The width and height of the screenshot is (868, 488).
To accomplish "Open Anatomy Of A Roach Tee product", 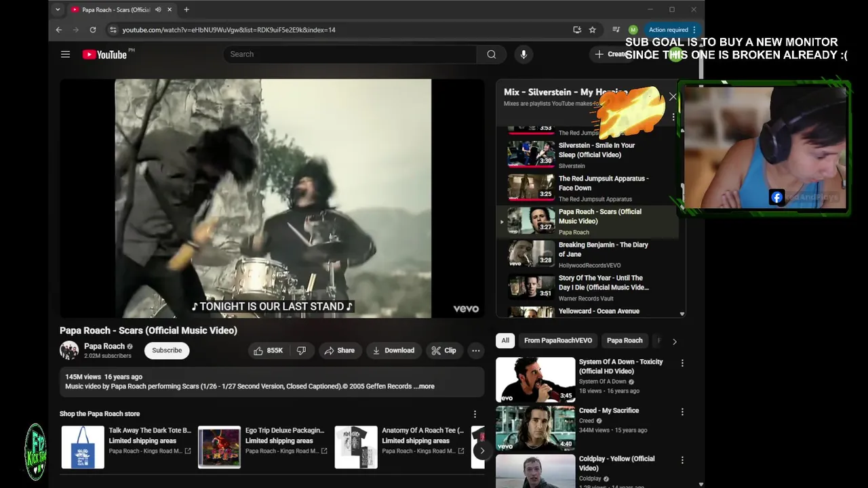I will click(400, 447).
